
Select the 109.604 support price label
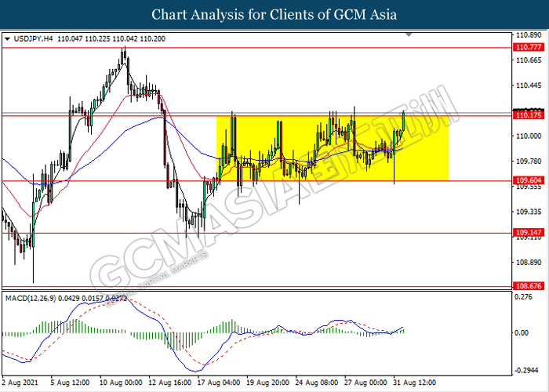point(529,180)
